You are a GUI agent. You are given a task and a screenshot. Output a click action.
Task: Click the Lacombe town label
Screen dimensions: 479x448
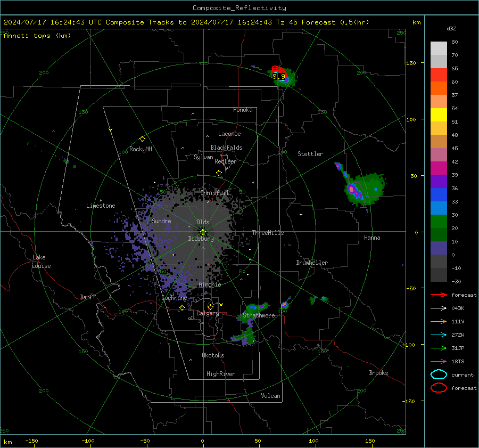click(x=229, y=134)
